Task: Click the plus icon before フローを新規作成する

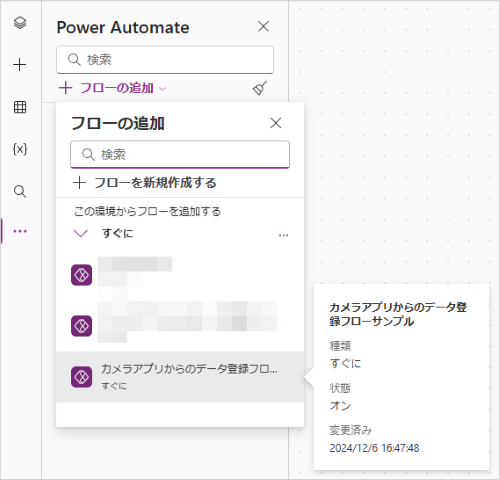Action: click(x=79, y=183)
